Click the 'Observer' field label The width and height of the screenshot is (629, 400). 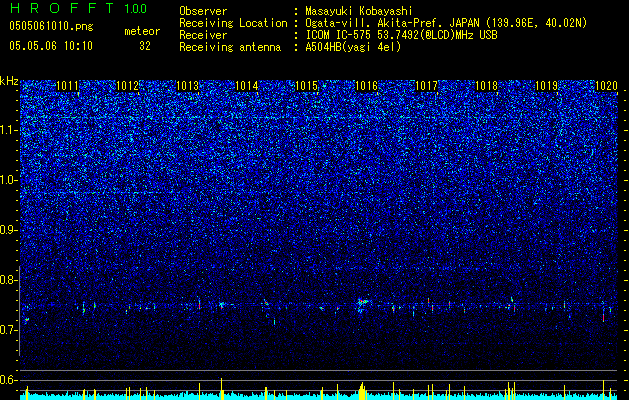pyautogui.click(x=203, y=11)
